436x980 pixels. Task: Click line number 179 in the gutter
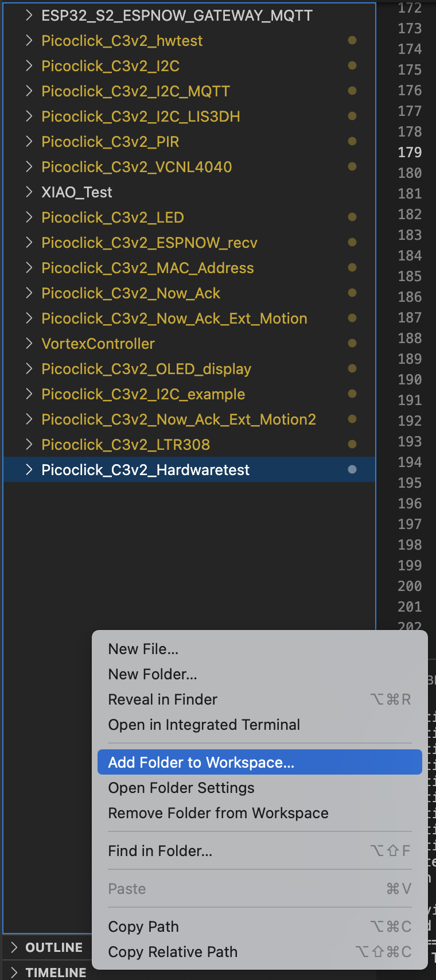click(x=410, y=152)
